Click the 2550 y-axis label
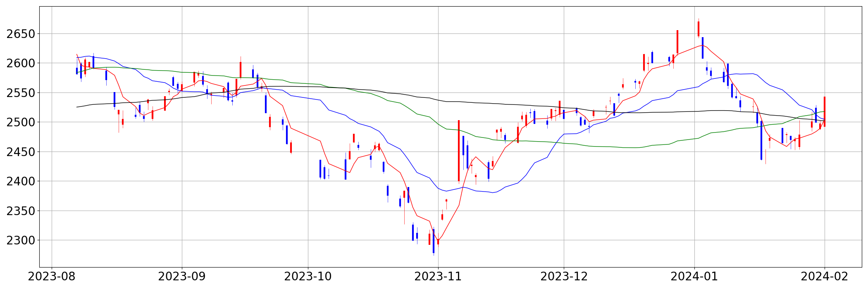 click(20, 93)
